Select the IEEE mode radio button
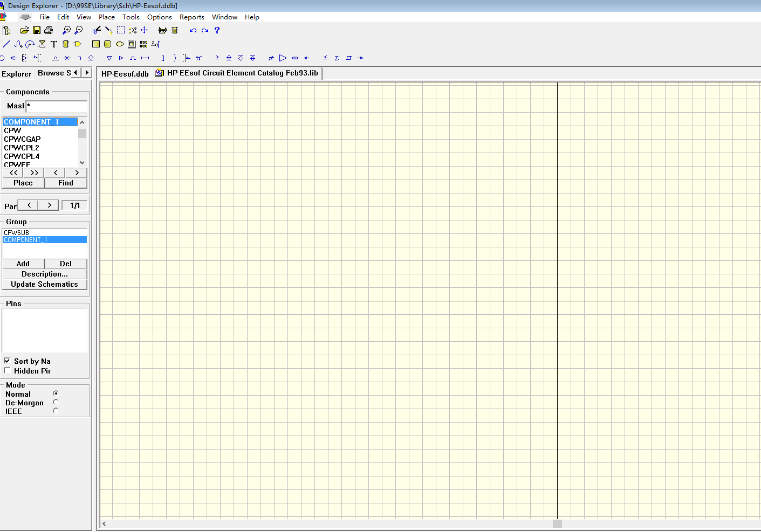This screenshot has width=761, height=532. pyautogui.click(x=56, y=411)
